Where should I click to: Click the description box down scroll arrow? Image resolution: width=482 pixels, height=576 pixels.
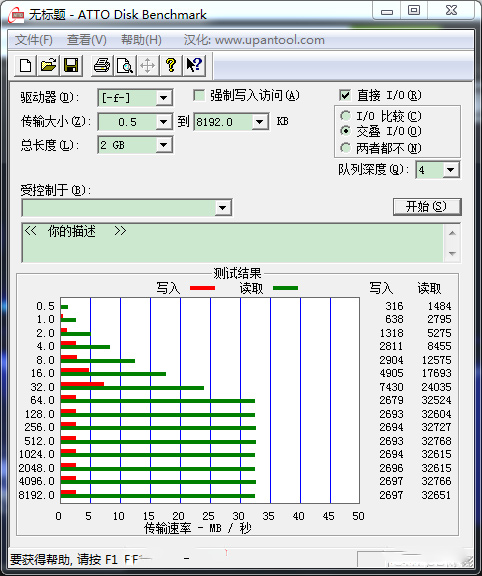(452, 253)
